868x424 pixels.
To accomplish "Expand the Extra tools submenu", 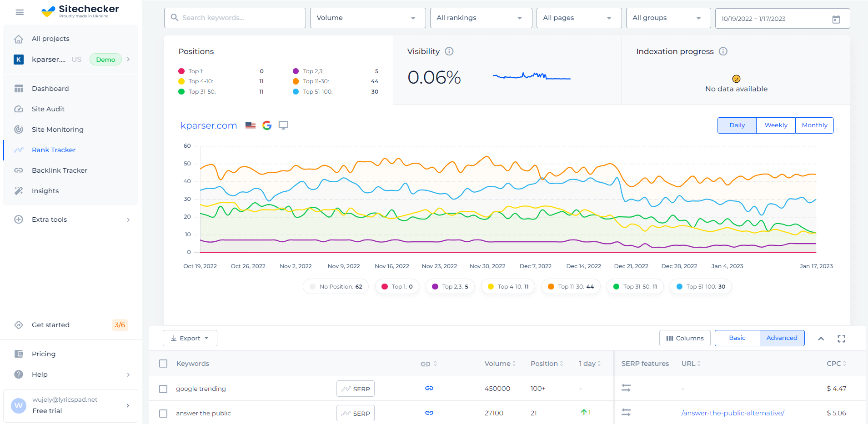I will click(x=128, y=220).
